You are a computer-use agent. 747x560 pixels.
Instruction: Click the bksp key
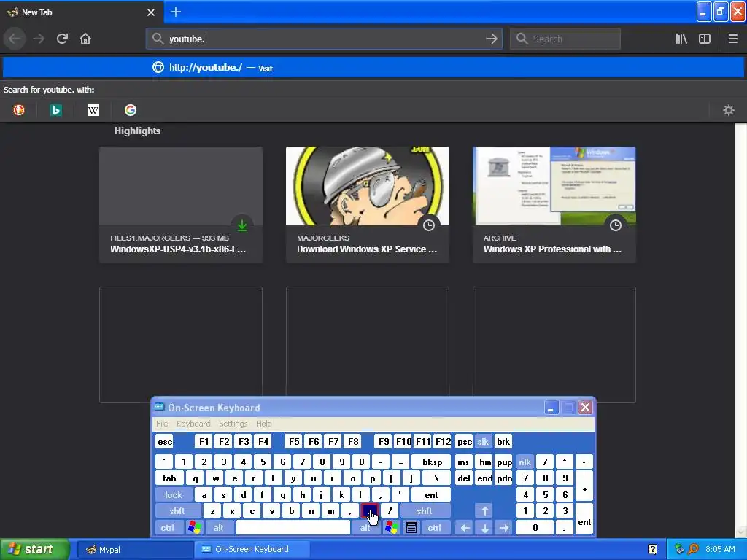(432, 462)
